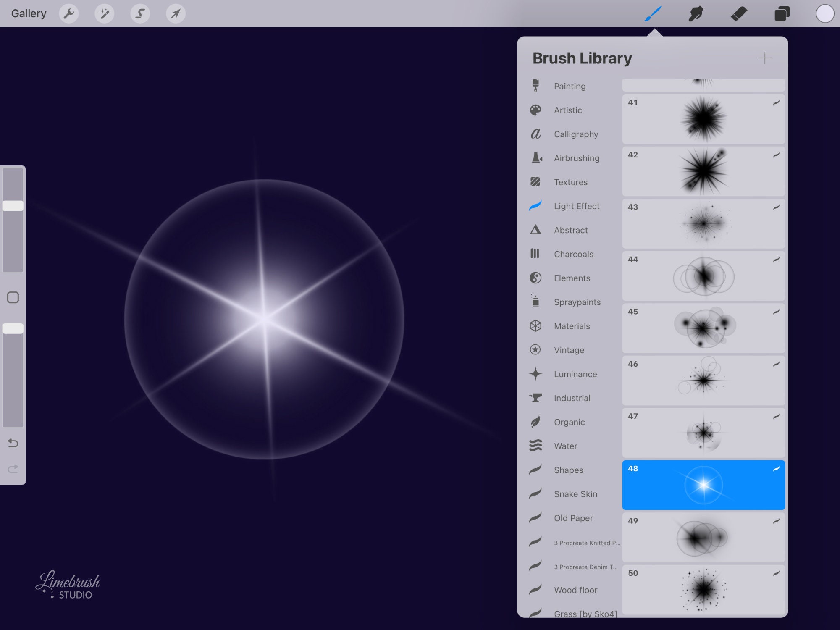Screen dimensions: 840x630
Task: Tap the square modify button on the sidebar
Action: [x=13, y=297]
